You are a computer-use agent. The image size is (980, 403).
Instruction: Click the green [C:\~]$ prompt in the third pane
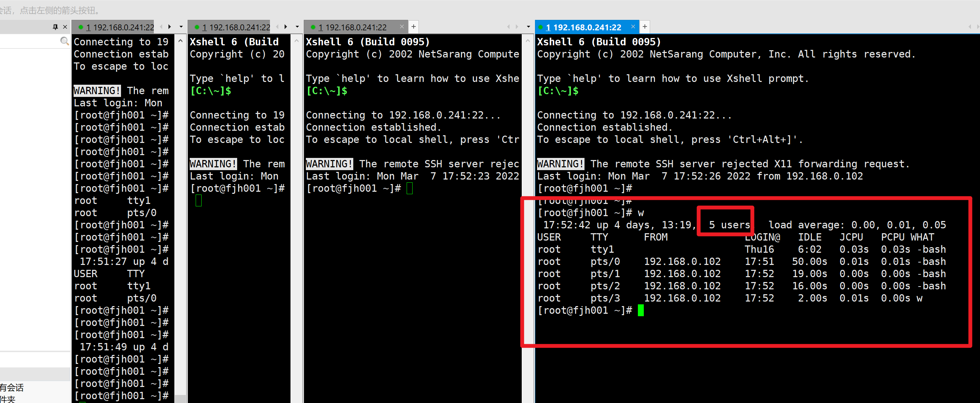coord(326,91)
